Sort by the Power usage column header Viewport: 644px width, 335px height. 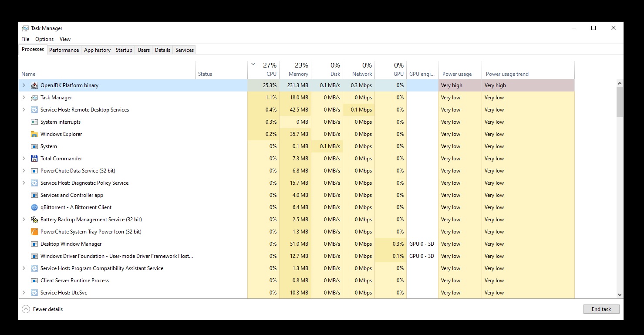point(460,70)
